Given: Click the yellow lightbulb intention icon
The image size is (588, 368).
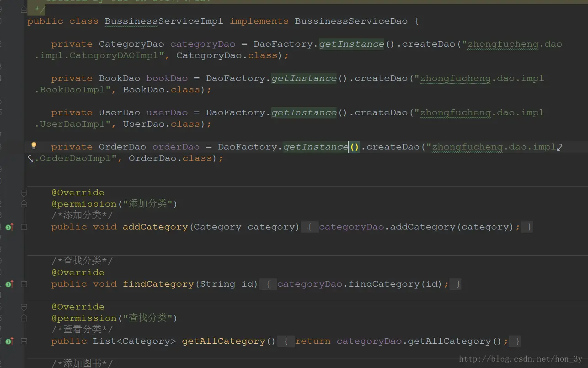Looking at the screenshot, I should point(33,146).
